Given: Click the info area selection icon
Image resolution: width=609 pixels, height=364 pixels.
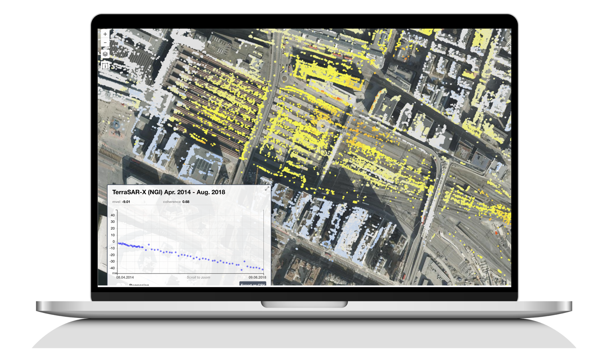Looking at the screenshot, I should click(105, 66).
